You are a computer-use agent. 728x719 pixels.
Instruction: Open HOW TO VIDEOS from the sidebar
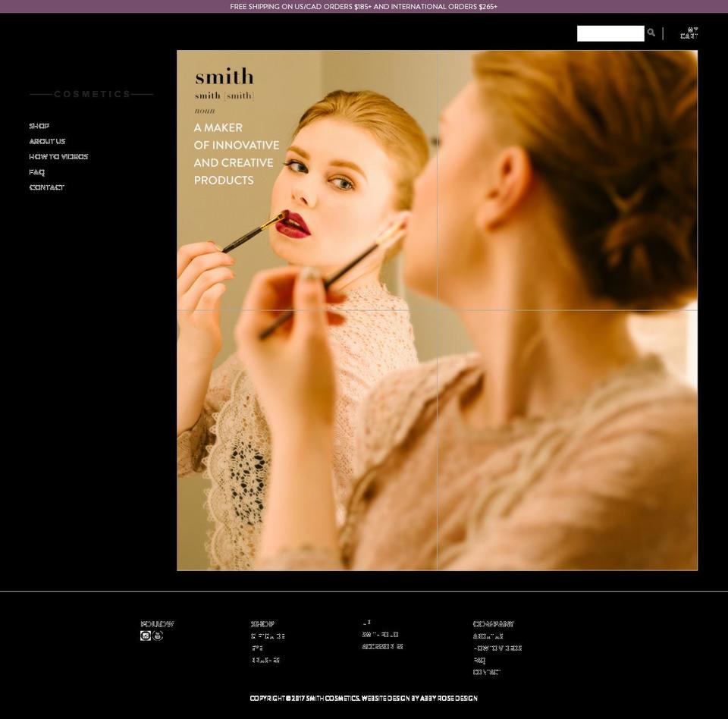tap(58, 156)
